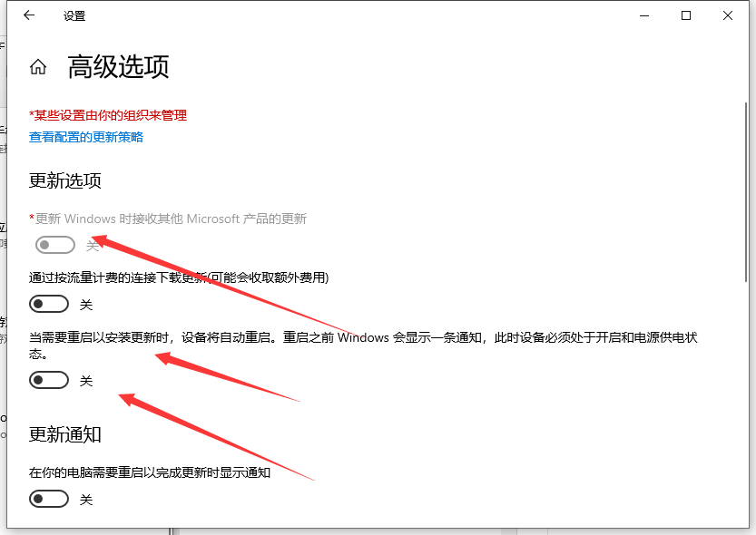Screen dimensions: 756x535
Task: Click the 关 label beside restart notification toggle
Action: point(86,499)
